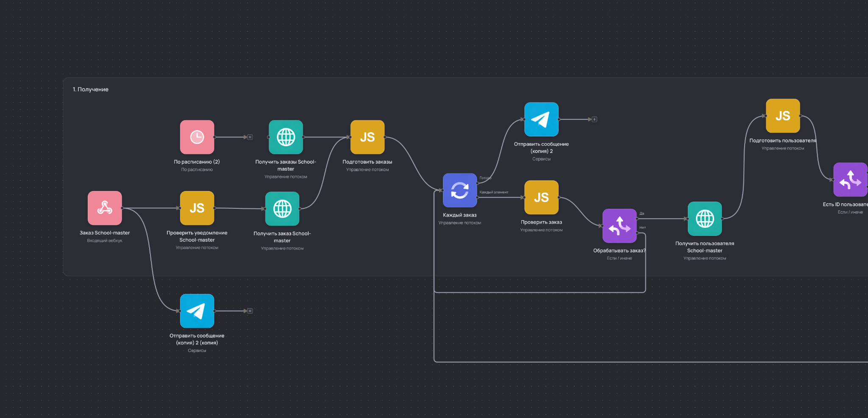Click the 'Заказ School-master' label text
868x418 pixels.
[105, 233]
